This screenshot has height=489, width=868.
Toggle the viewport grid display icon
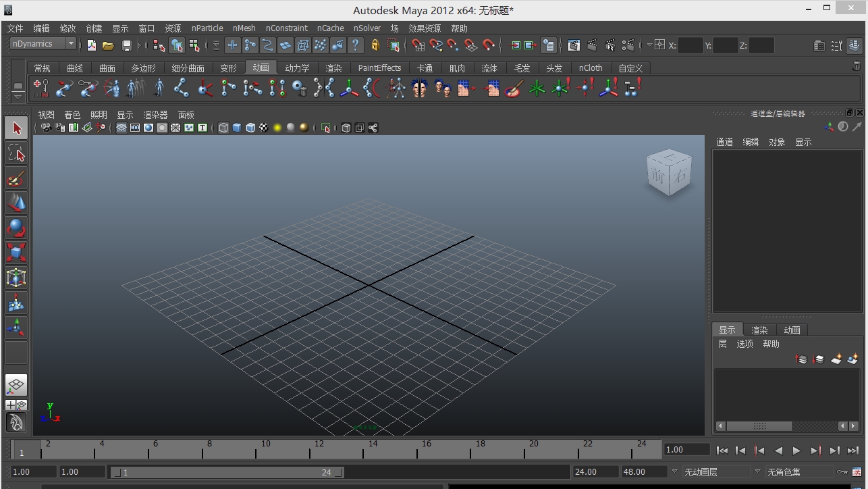(121, 128)
